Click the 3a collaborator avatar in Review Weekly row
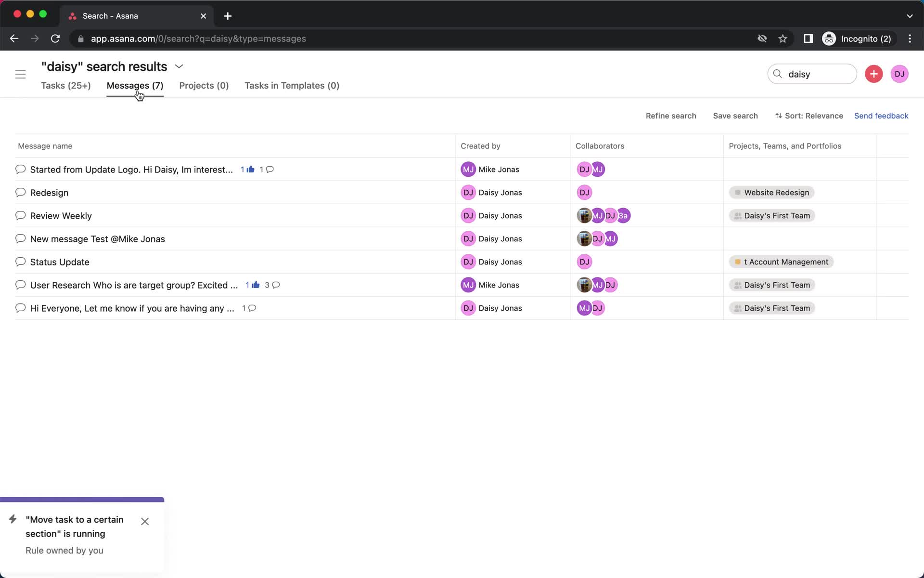 pyautogui.click(x=623, y=215)
